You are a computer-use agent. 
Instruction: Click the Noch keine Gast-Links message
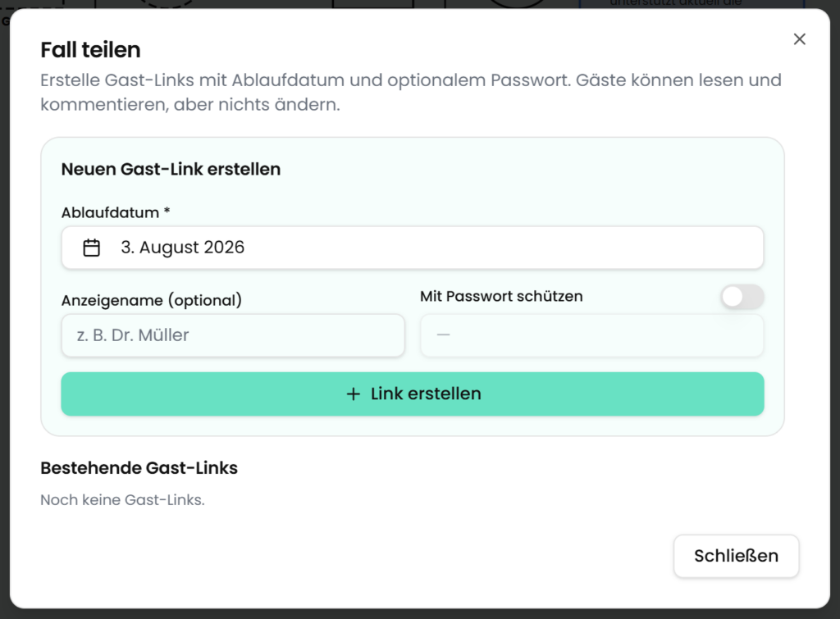[x=123, y=499]
